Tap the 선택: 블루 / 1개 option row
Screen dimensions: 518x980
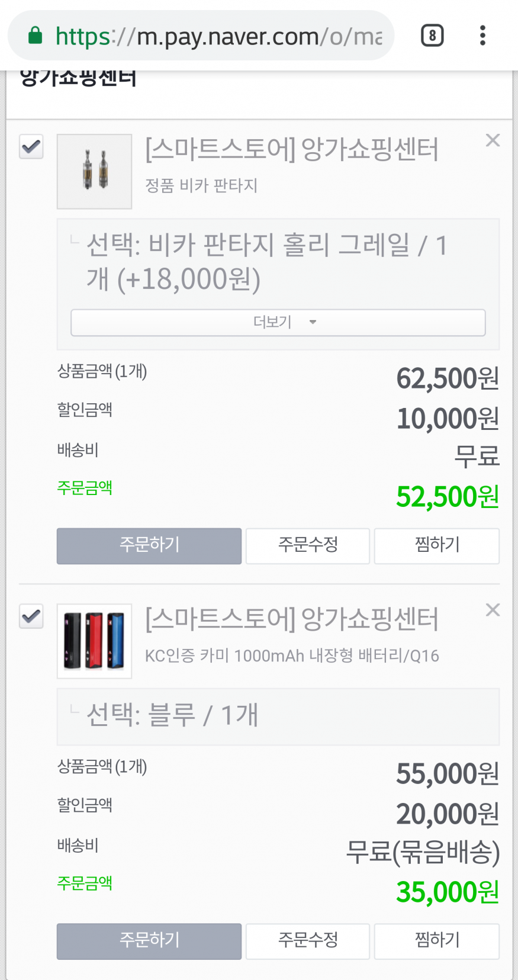click(x=278, y=715)
